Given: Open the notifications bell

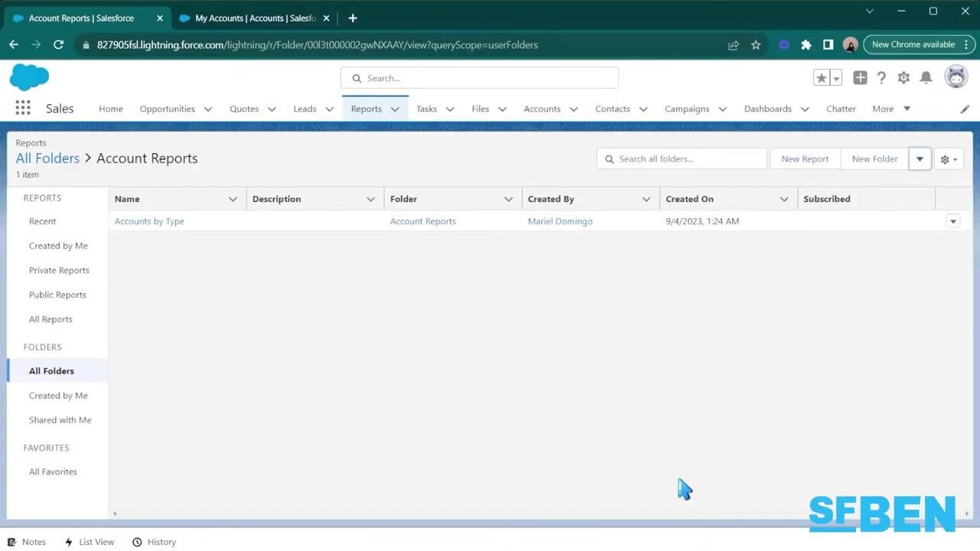Looking at the screenshot, I should (926, 78).
